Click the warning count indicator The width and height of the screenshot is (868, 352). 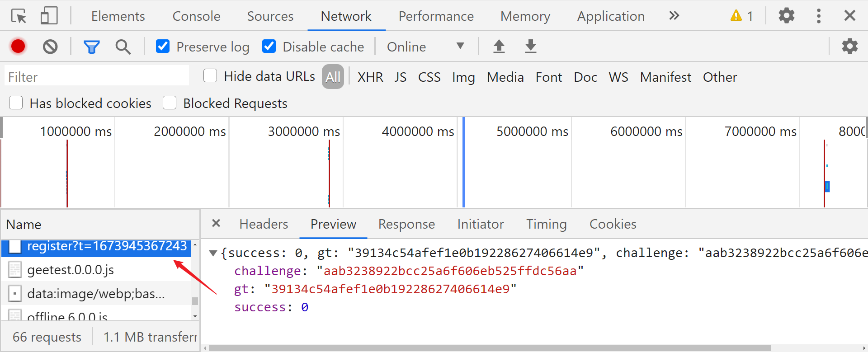pyautogui.click(x=742, y=16)
